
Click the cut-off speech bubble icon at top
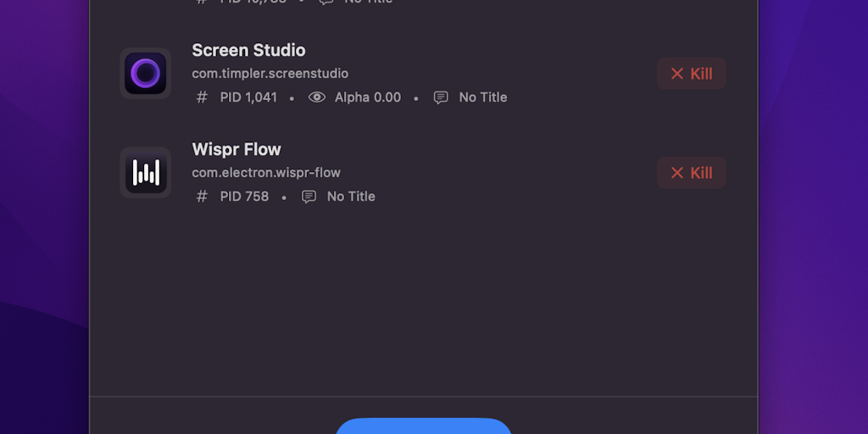pos(326,2)
